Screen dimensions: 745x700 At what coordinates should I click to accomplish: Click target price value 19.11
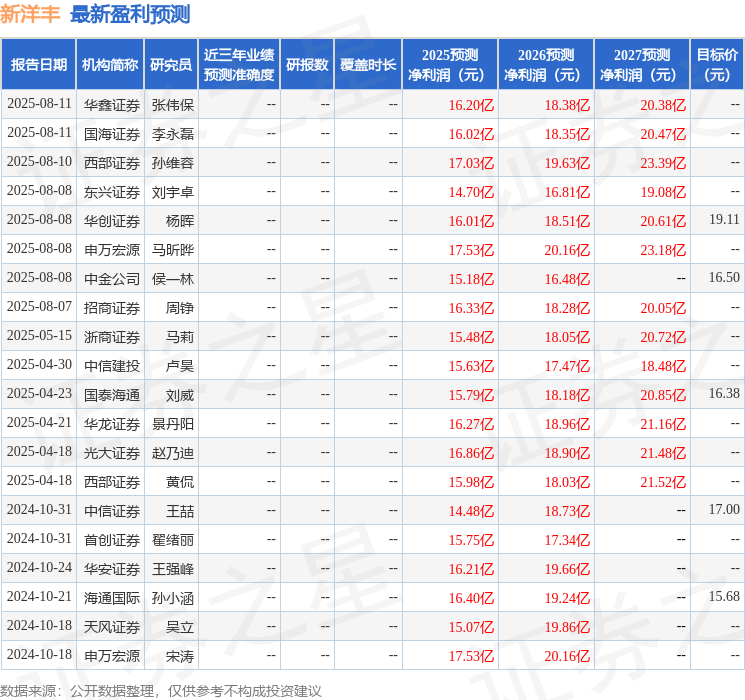coord(724,219)
